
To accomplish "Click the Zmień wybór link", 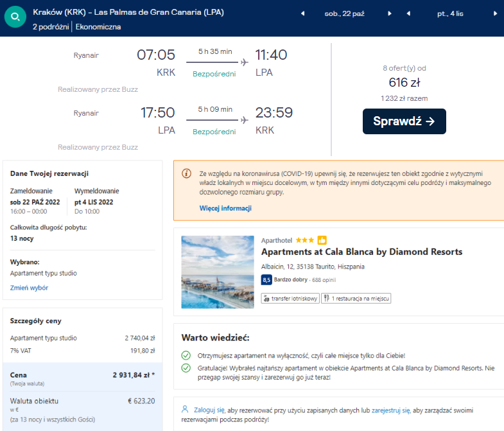I will pos(29,288).
